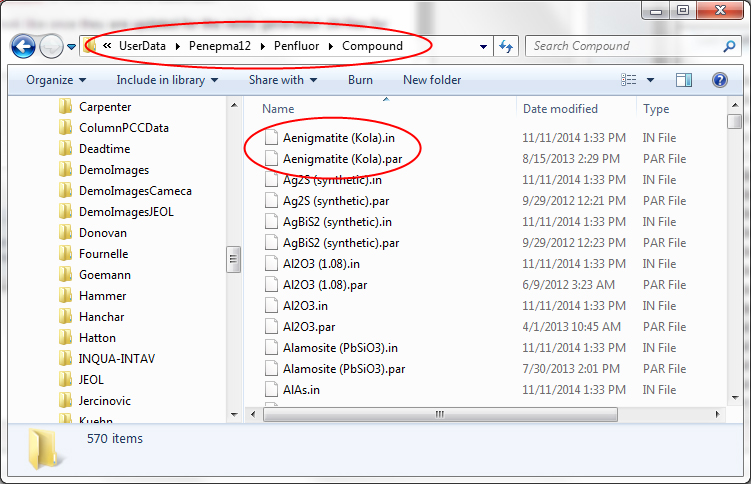Screen dimensions: 751x484
Task: Open the Organize dropdown menu
Action: 55,80
